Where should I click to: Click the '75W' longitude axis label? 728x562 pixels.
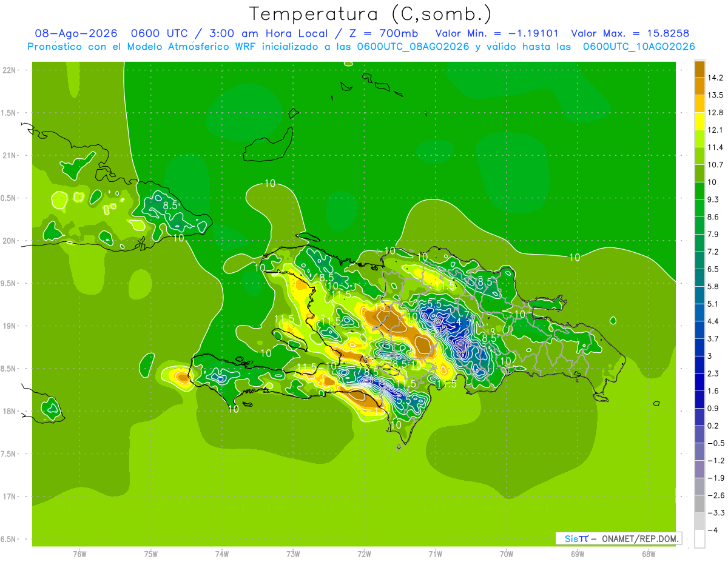tap(151, 555)
